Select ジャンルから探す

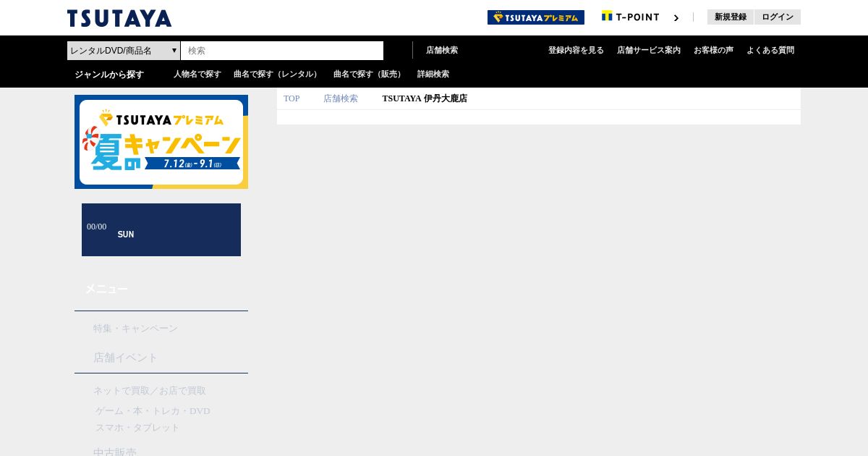[x=109, y=74]
